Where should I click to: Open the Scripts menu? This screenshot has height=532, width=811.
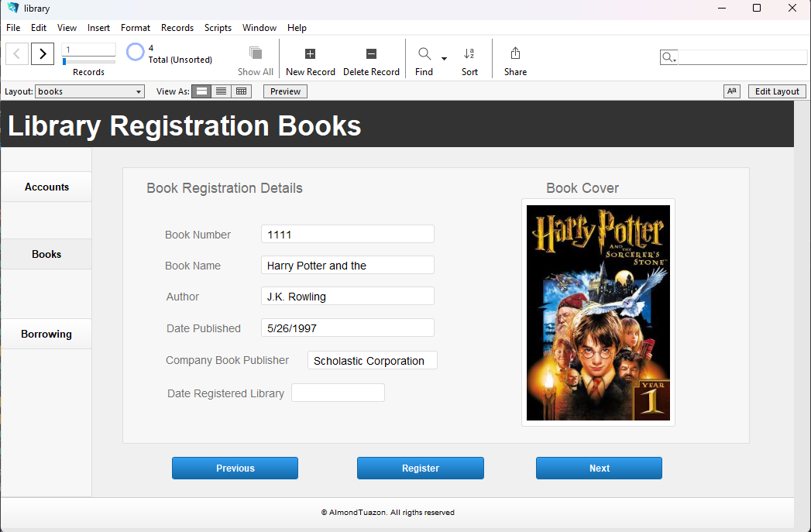point(218,28)
